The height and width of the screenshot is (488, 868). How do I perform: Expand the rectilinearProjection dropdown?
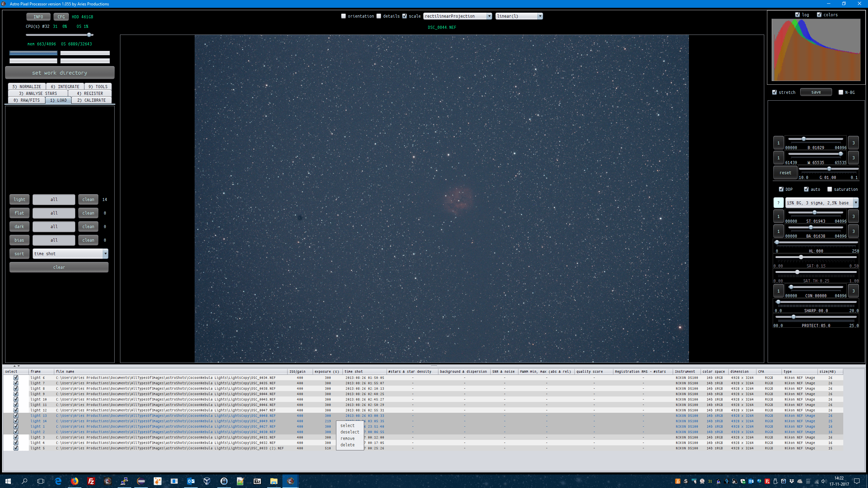pos(489,16)
